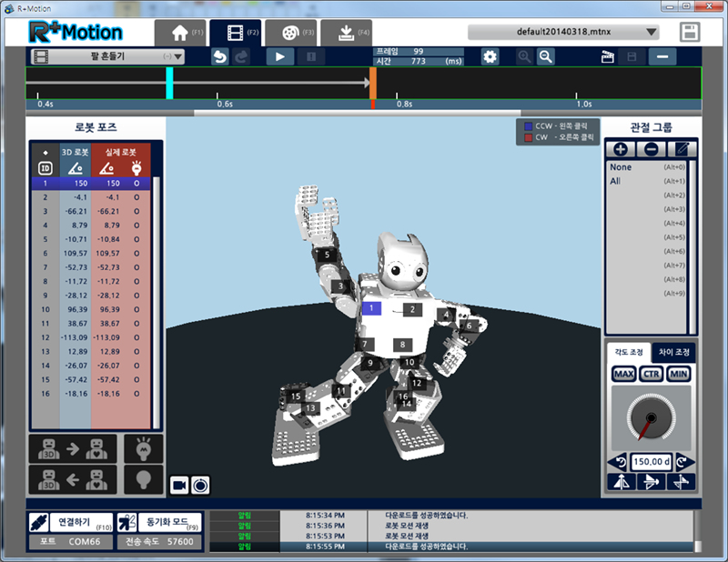Toggle torque for joint ID 12

pyautogui.click(x=136, y=337)
